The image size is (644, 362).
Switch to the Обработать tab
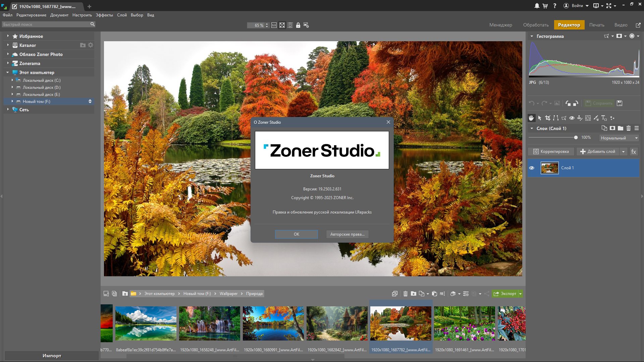[x=536, y=25]
